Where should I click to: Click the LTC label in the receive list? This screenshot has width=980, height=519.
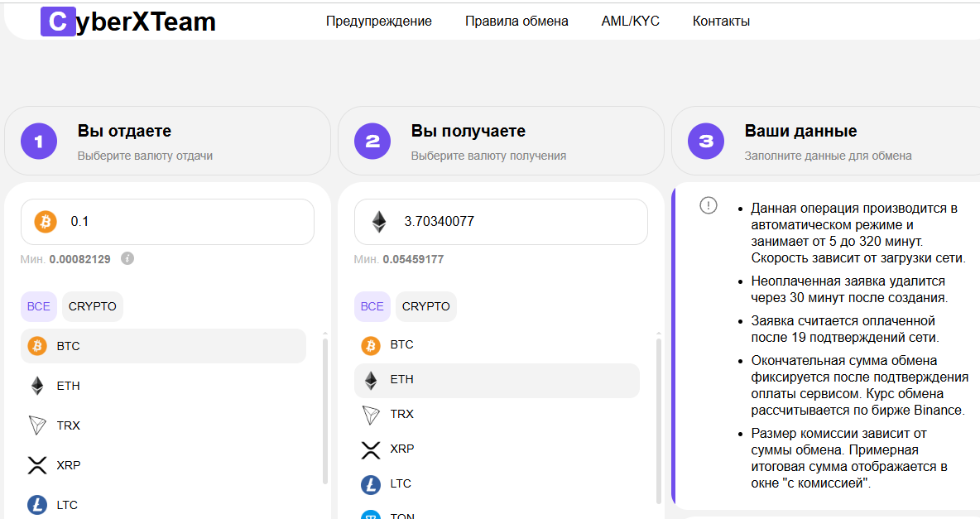(x=401, y=483)
